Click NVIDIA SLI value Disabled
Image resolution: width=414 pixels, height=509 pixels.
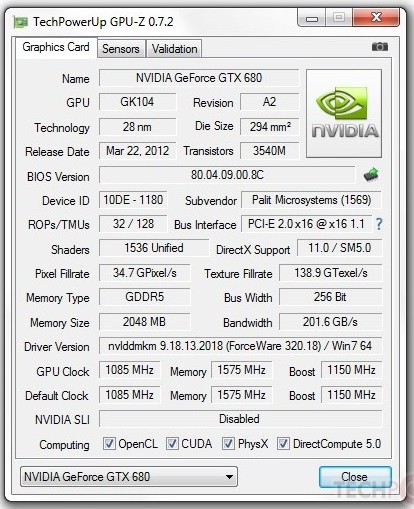coord(240,419)
